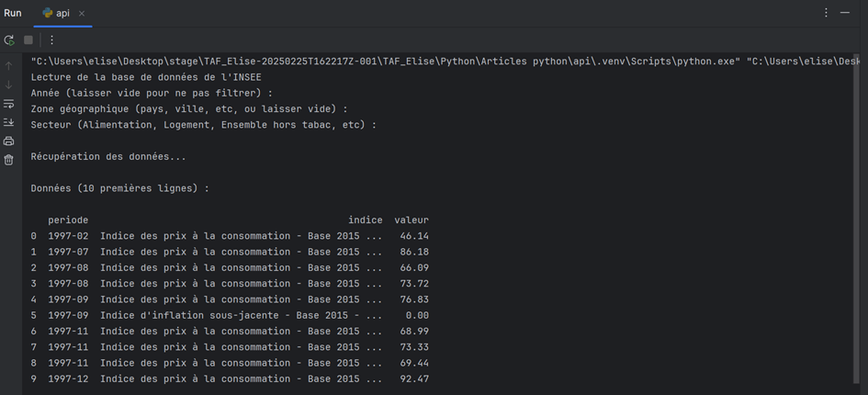Screen dimensions: 868x395
Task: Click value 68.99 in row 6
Action: 414,332
